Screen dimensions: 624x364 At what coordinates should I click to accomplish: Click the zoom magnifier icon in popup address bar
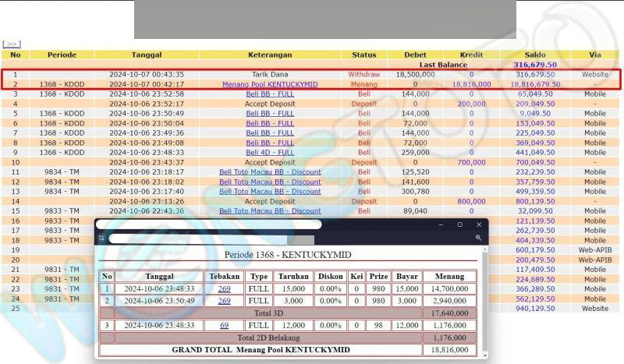(478, 238)
